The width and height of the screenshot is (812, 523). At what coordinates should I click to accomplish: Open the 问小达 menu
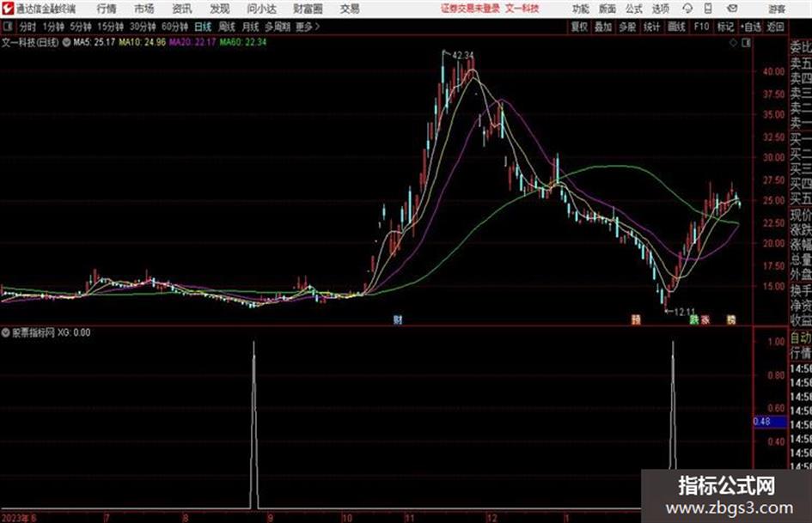[x=261, y=9]
